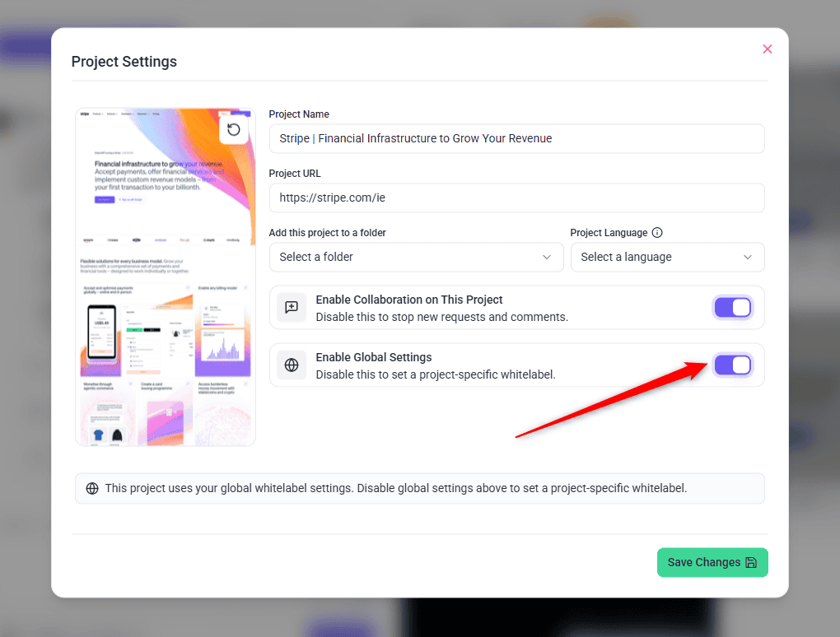The image size is (840, 637).
Task: Click the globe icon in whitelabel notice
Action: coord(92,488)
